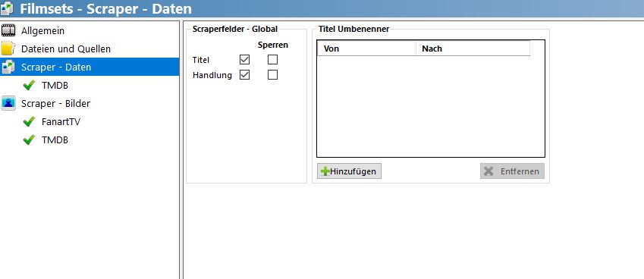Click the yellow Dateien und Quellen folder icon
The height and width of the screenshot is (279, 644).
point(8,49)
